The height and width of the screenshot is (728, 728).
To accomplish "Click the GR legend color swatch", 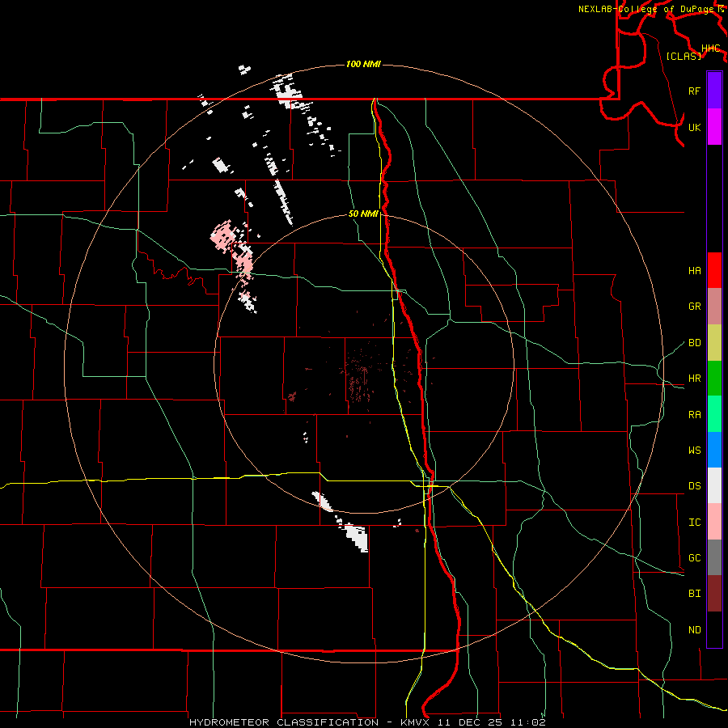I will (714, 307).
